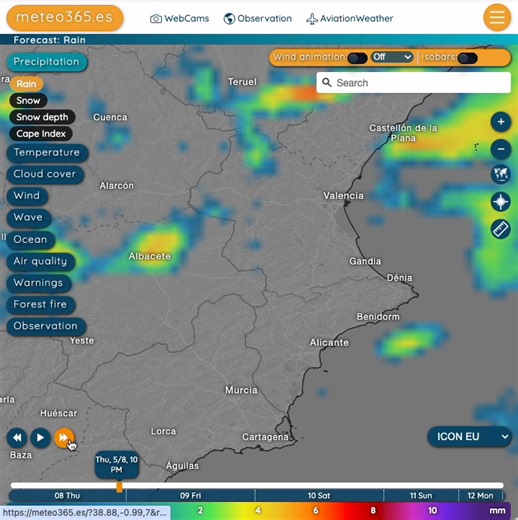Click the Cuenca city label

pyautogui.click(x=110, y=117)
